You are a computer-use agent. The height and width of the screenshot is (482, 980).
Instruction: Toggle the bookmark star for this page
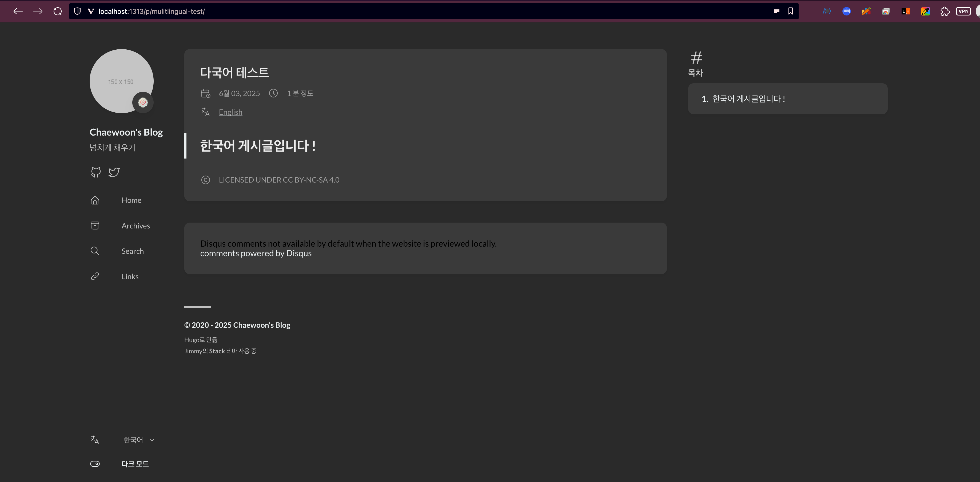coord(791,11)
